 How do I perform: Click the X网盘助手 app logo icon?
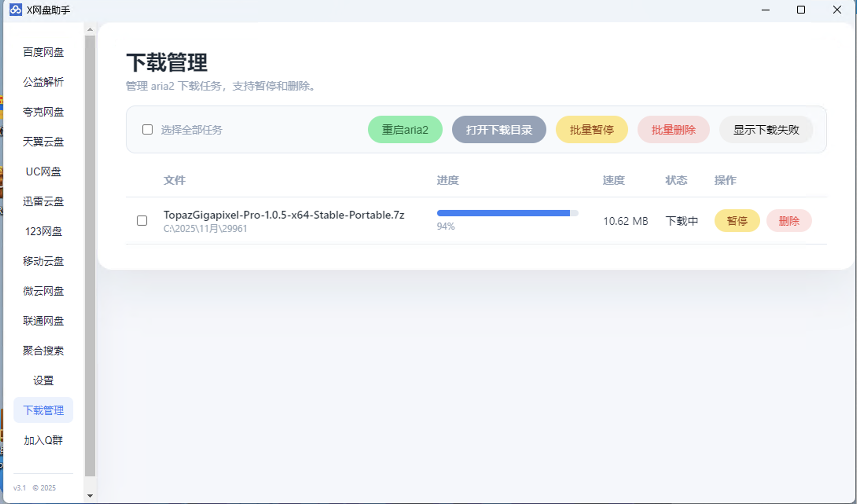point(16,10)
